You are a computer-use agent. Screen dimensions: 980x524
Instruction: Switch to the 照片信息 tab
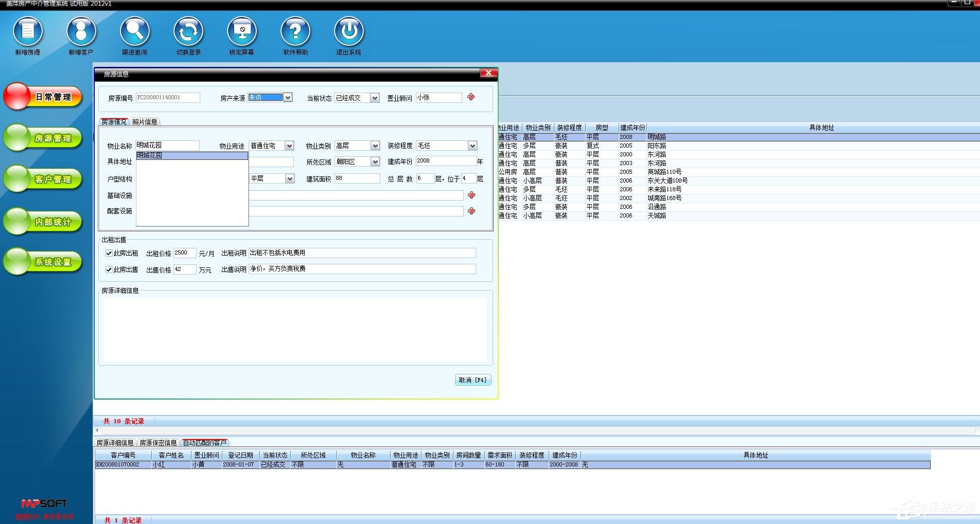tap(145, 122)
